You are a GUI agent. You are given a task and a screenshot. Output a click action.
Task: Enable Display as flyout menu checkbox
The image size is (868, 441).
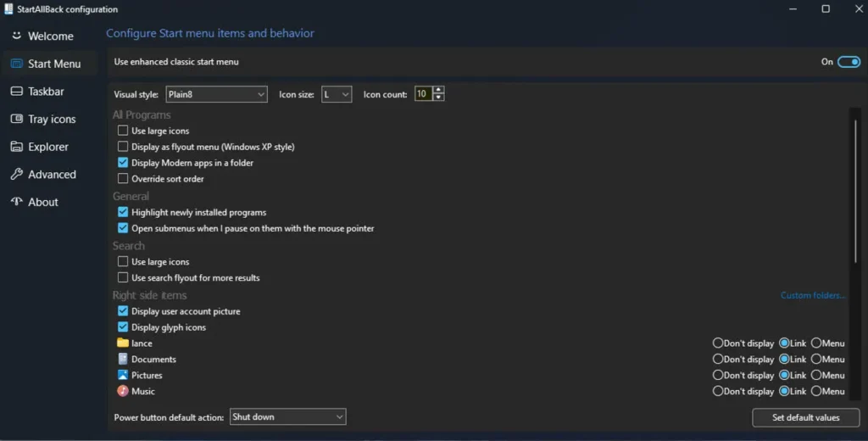coord(123,147)
